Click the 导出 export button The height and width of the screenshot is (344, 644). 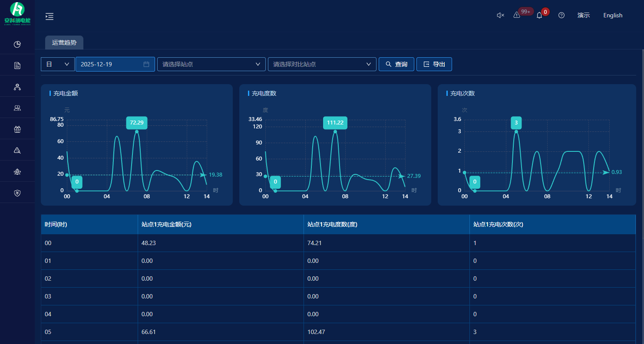[x=434, y=64]
